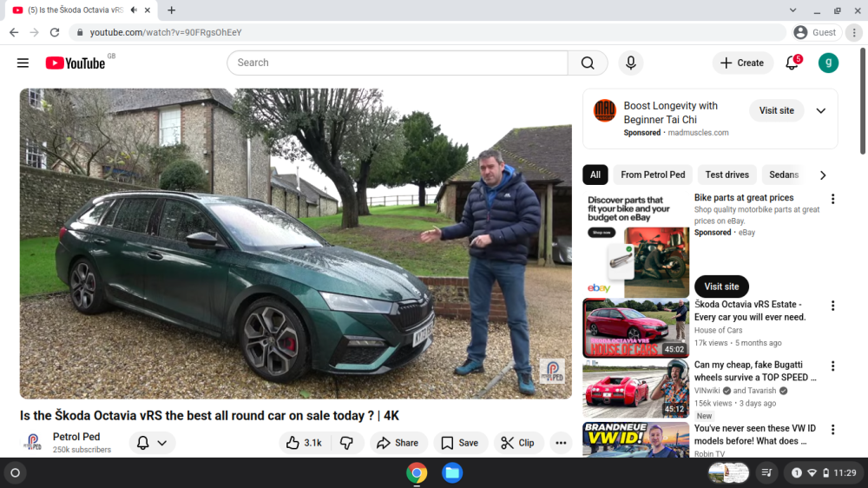Image resolution: width=868 pixels, height=488 pixels.
Task: Select the All filter chip
Action: [595, 175]
